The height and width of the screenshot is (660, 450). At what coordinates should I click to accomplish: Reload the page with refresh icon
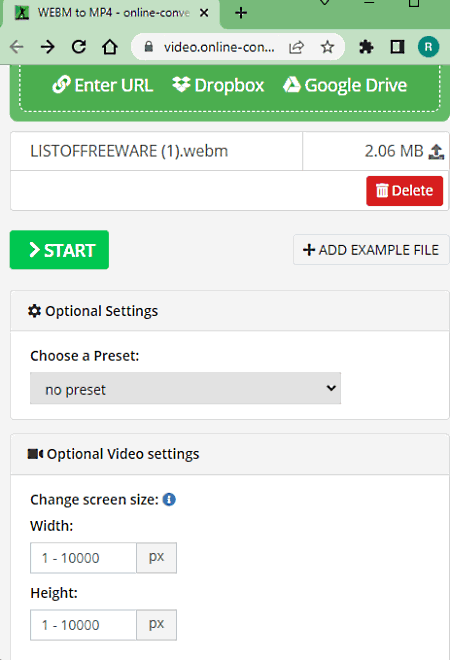tap(79, 47)
